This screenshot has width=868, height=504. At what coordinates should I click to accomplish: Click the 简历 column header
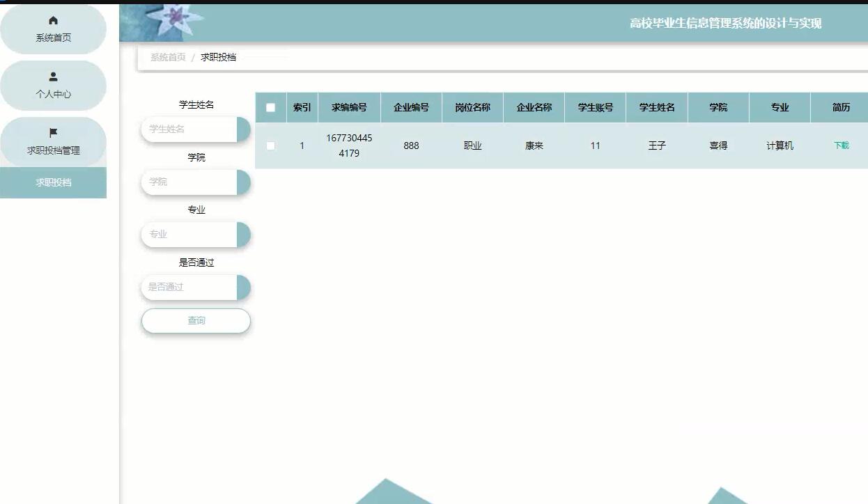click(x=840, y=107)
